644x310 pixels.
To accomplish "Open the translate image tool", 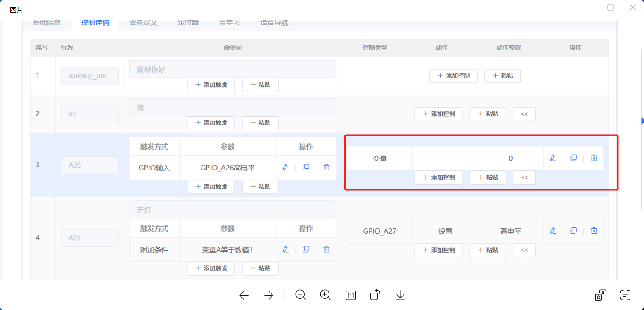I will pos(600,295).
